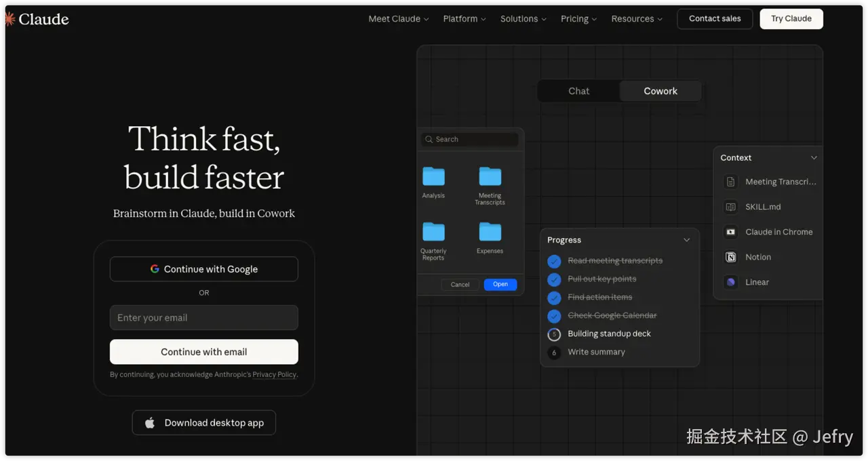Click Cancel in the file picker
Image resolution: width=868 pixels, height=461 pixels.
[460, 285]
